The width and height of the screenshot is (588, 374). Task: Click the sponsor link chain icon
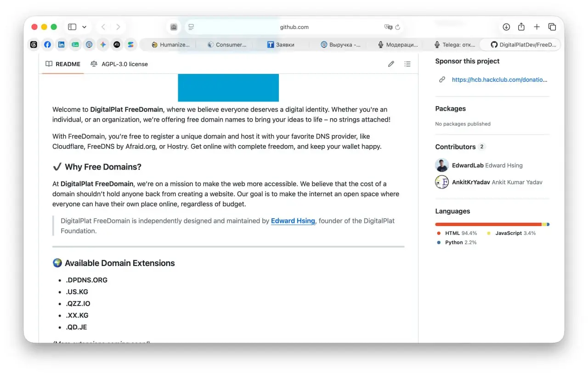[x=442, y=79]
